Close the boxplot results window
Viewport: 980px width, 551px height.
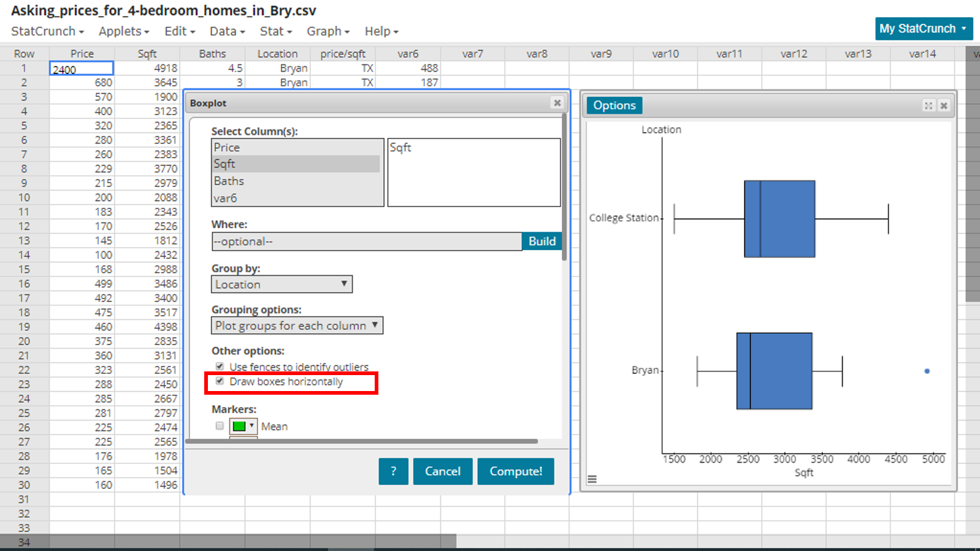944,106
